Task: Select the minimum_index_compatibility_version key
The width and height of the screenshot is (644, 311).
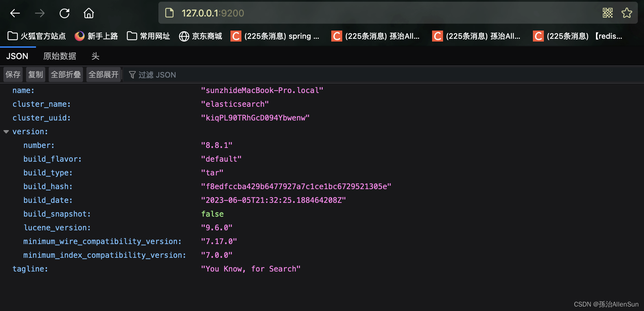Action: coord(105,255)
